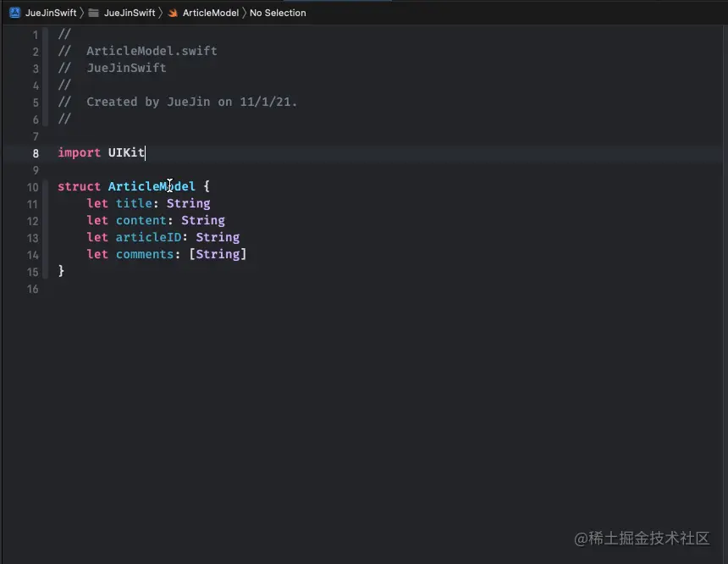Click the import keyword
This screenshot has width=728, height=564.
pos(79,152)
